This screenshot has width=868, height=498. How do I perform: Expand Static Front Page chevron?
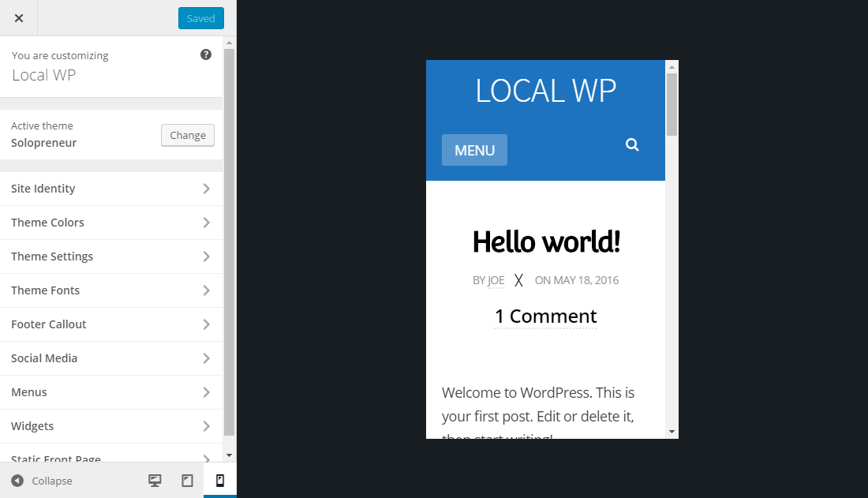(207, 458)
